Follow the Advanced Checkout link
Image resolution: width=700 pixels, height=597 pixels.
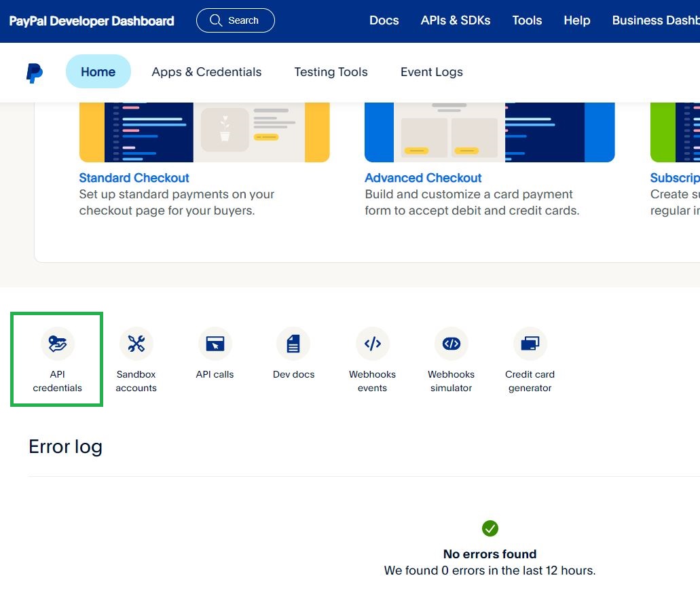pyautogui.click(x=423, y=178)
